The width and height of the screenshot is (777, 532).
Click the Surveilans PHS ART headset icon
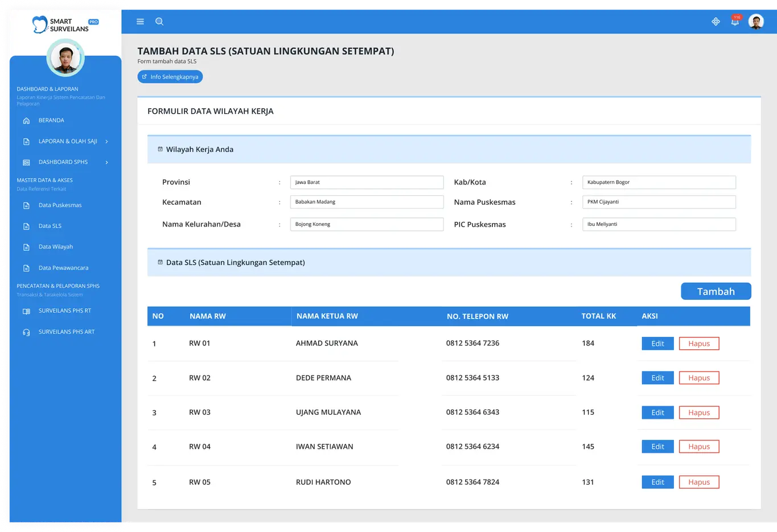(x=26, y=332)
